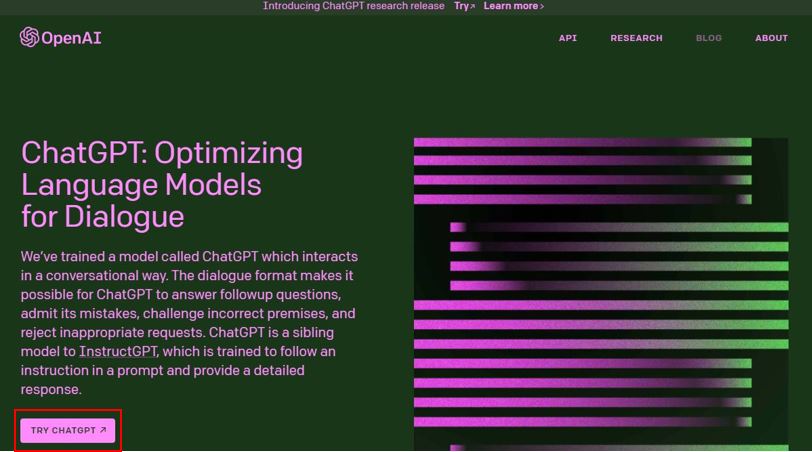This screenshot has height=452, width=812.
Task: Click the striped pink-green hero image
Action: coord(601,294)
